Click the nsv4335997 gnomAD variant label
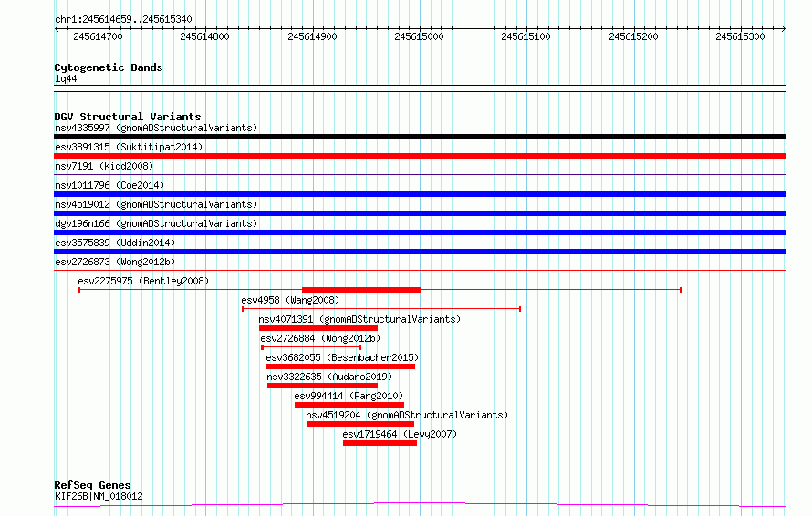Image resolution: width=812 pixels, height=516 pixels. [156, 128]
